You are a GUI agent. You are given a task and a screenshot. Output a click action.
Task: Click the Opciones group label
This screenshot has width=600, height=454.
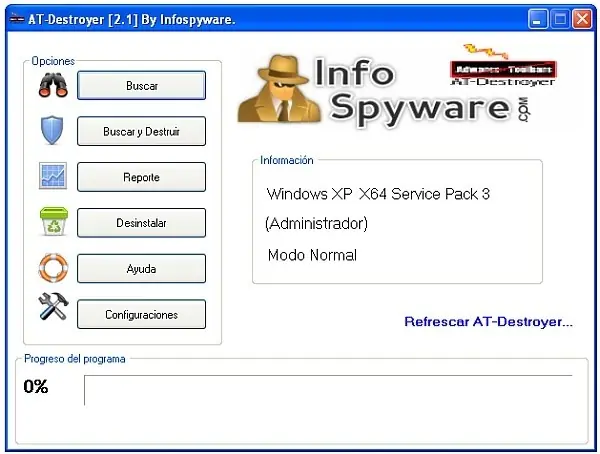point(53,61)
